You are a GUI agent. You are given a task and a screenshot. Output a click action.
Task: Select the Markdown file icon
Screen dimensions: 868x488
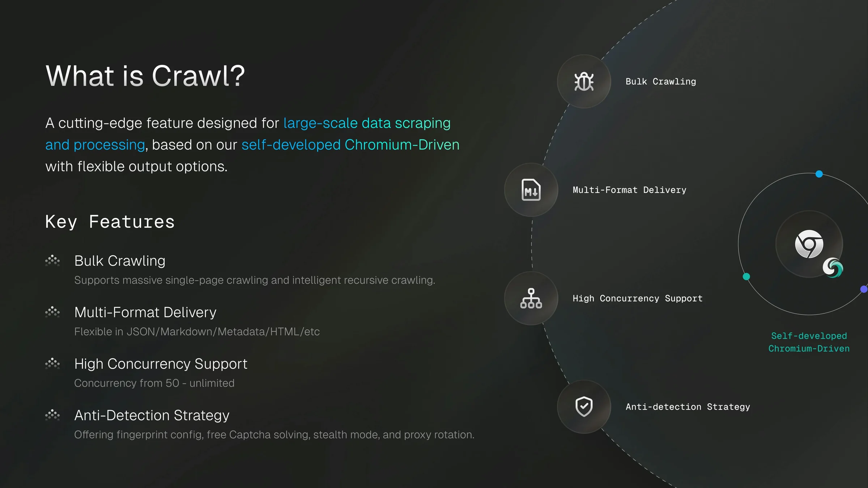pyautogui.click(x=531, y=190)
